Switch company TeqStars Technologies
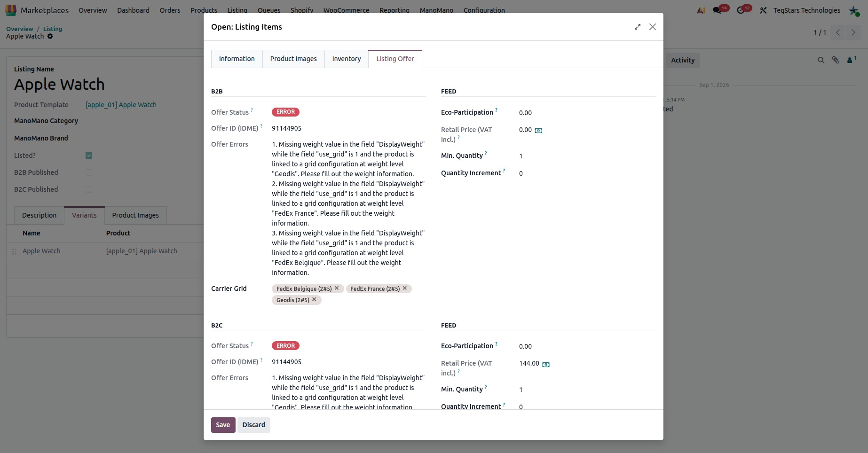The height and width of the screenshot is (453, 868). [806, 10]
